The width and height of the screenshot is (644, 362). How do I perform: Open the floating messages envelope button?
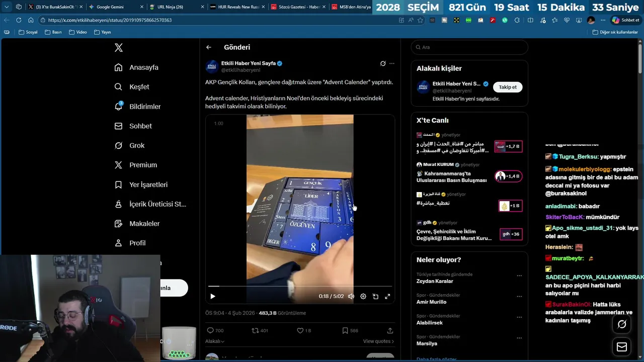point(622,347)
